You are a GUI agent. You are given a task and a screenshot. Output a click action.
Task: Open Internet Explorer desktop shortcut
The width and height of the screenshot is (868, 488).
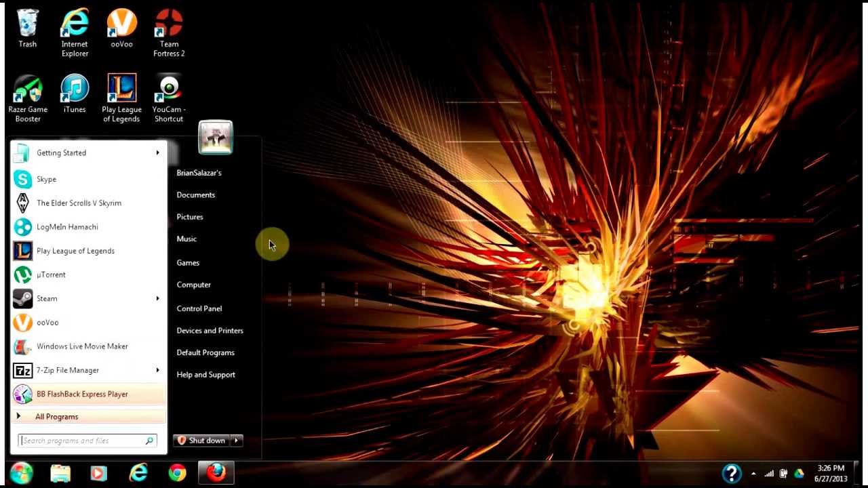75,33
